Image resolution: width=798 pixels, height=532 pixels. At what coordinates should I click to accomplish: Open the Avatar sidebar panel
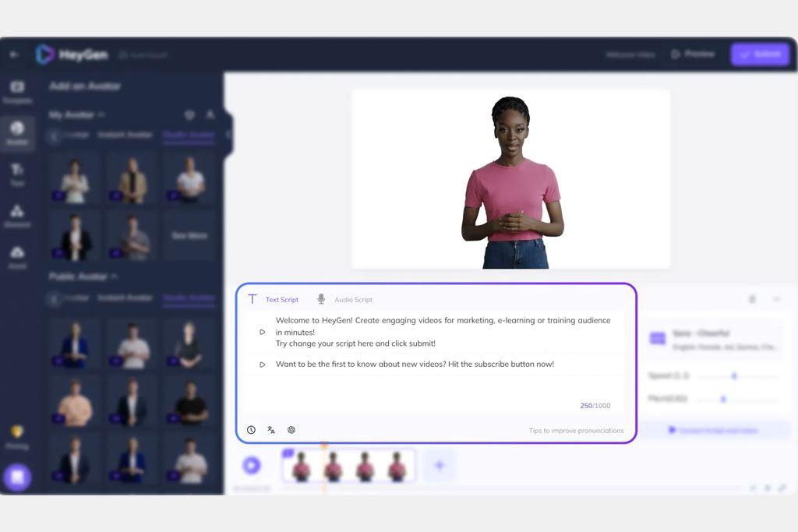pos(17,133)
